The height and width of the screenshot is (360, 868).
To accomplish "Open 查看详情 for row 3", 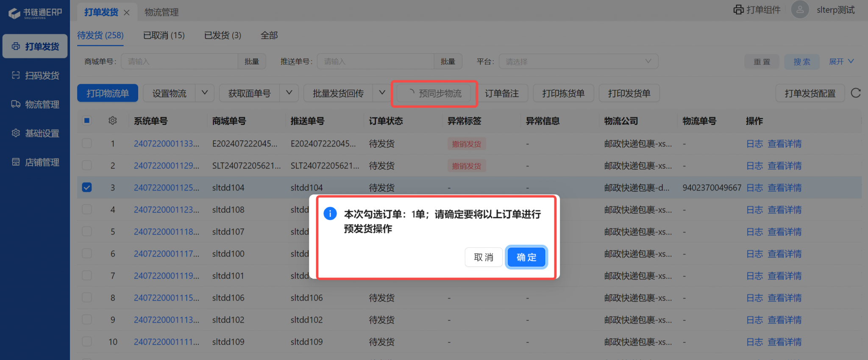I will click(785, 188).
